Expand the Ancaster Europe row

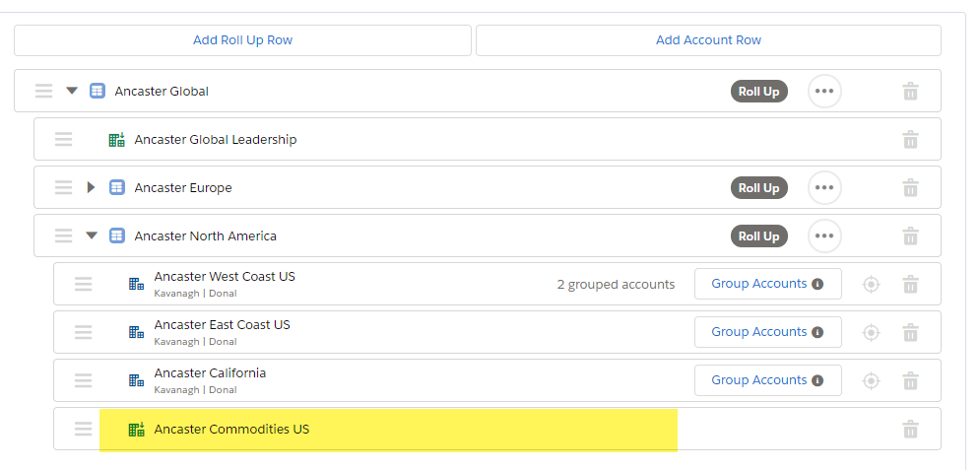pos(92,187)
